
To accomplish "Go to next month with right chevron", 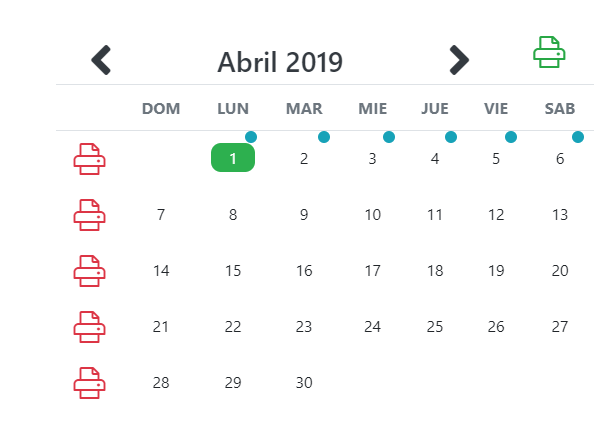I will [459, 60].
